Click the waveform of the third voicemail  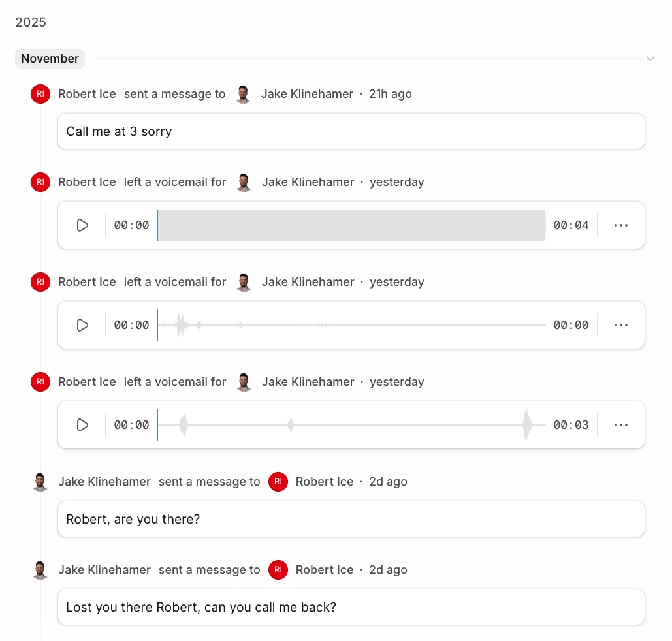pyautogui.click(x=353, y=424)
